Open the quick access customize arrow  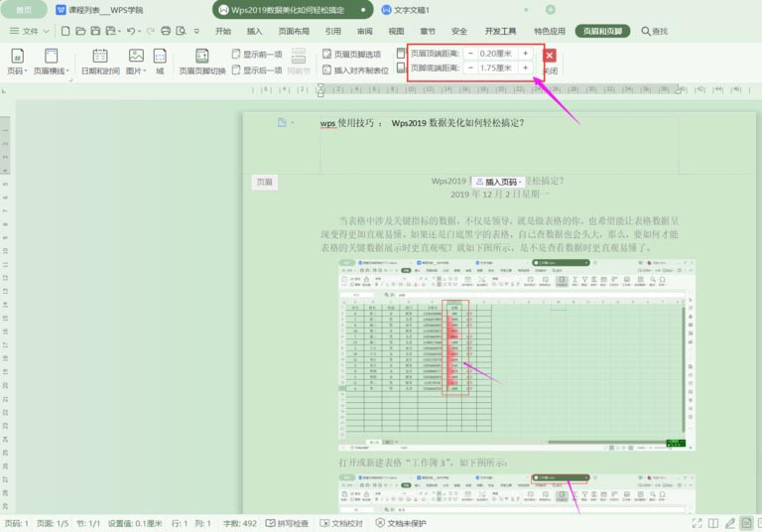[x=196, y=31]
